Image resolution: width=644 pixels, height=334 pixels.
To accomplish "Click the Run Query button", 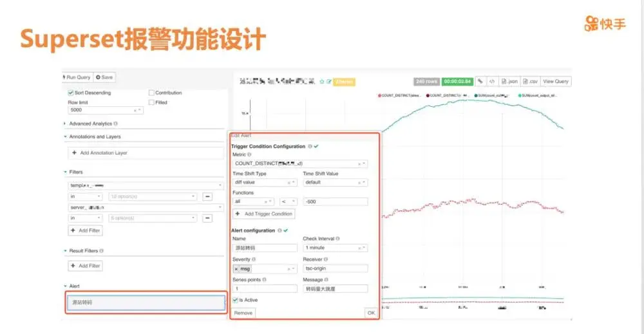I will pos(77,77).
